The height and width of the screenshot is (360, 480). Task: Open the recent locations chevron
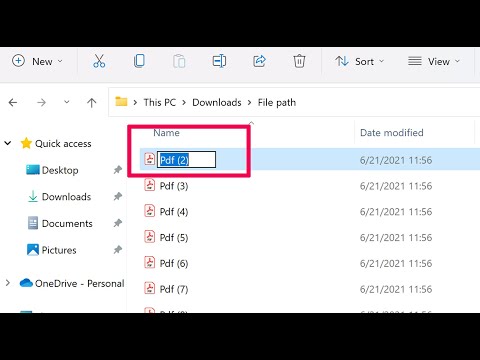click(x=67, y=102)
